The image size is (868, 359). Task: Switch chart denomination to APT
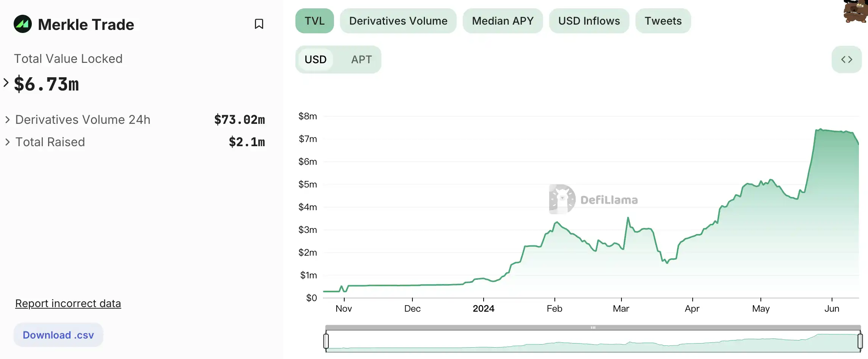click(x=361, y=59)
